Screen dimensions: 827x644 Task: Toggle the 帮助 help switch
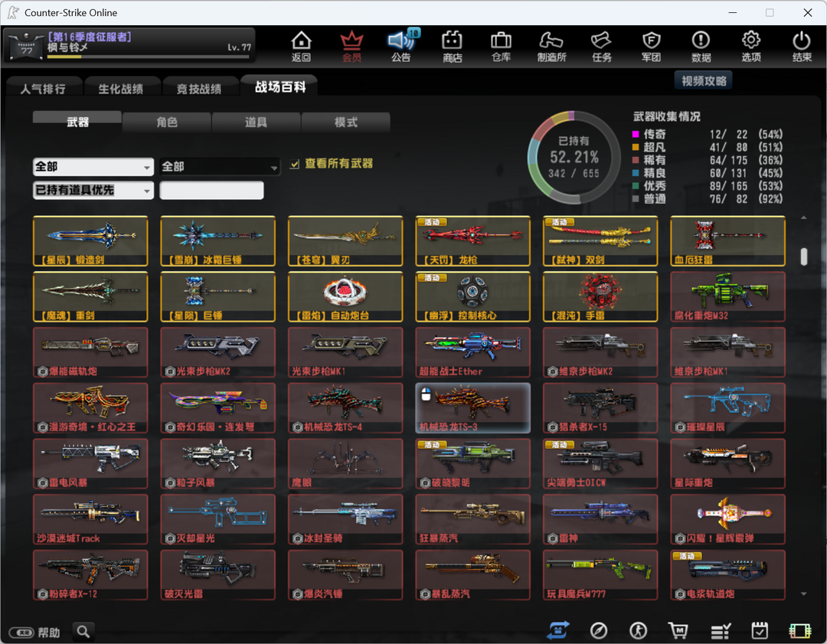tap(21, 633)
